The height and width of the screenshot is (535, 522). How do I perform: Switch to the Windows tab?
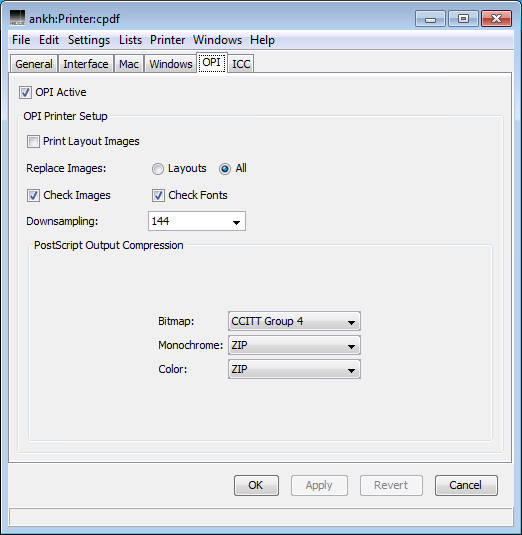click(x=171, y=64)
